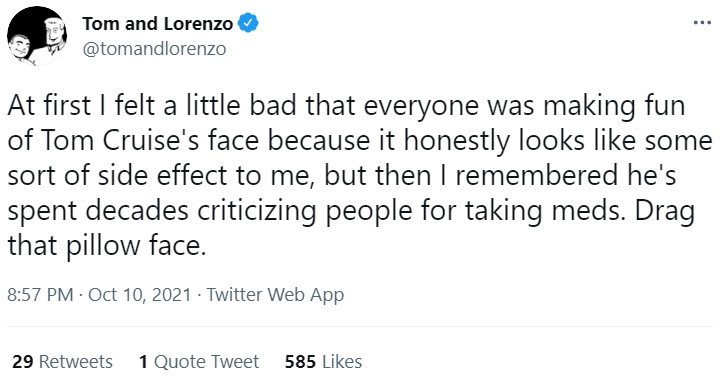The height and width of the screenshot is (382, 725).
Task: Click the 8:57 PM timestamp
Action: [40, 295]
